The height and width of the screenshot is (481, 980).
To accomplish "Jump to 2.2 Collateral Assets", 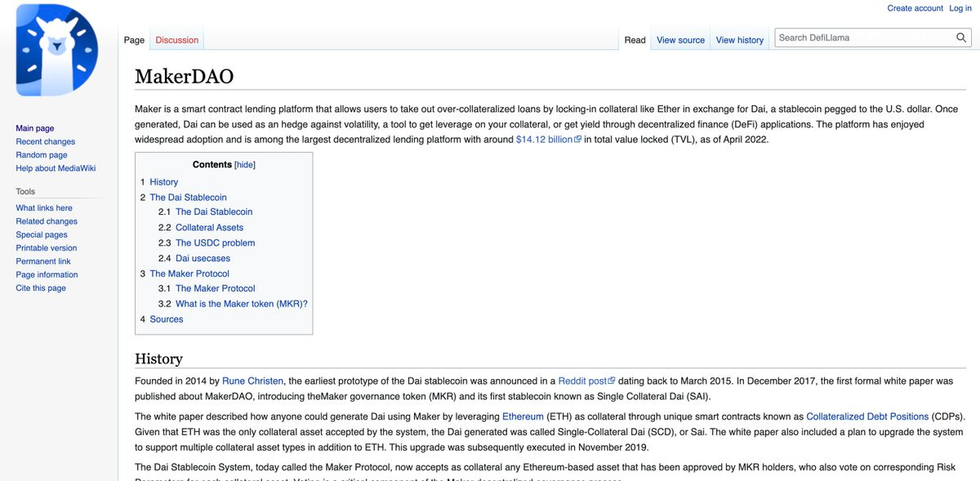I will pos(201,228).
